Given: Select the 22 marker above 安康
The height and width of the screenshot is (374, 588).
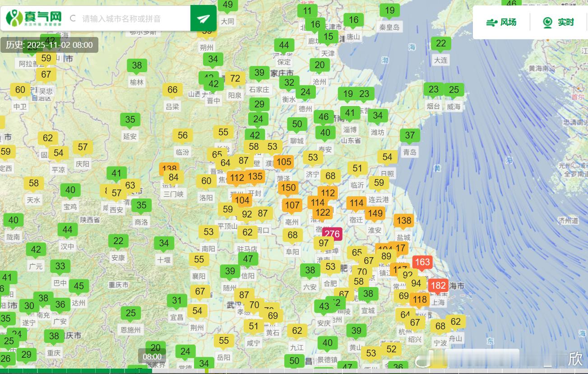Looking at the screenshot, I should (x=118, y=241).
